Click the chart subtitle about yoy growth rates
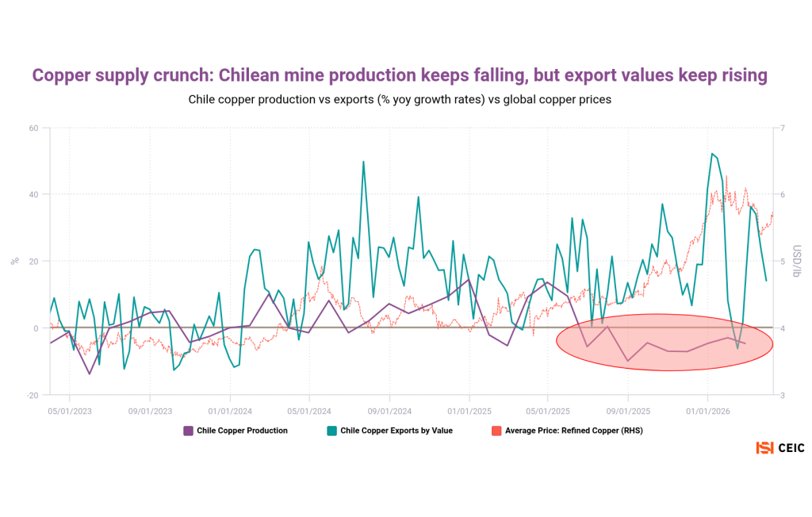 (x=400, y=100)
